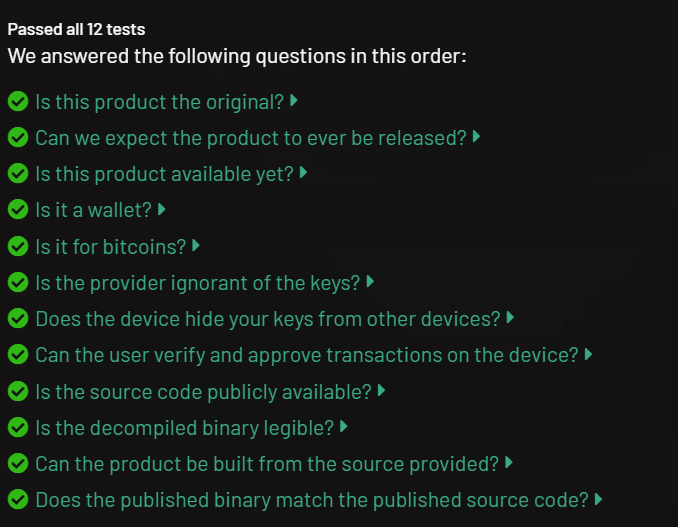Expand arrow after 'Does the device hide your keys from other devices?'
The image size is (678, 527).
(510, 318)
